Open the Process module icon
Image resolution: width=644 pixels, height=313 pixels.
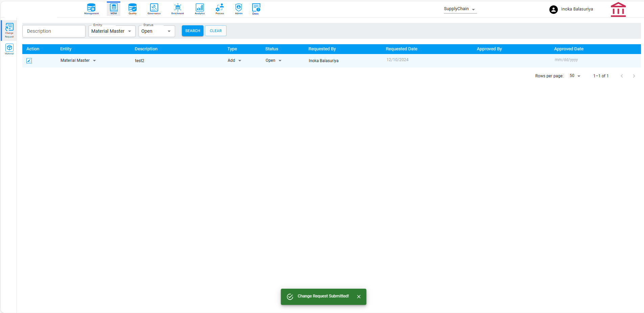click(x=220, y=9)
